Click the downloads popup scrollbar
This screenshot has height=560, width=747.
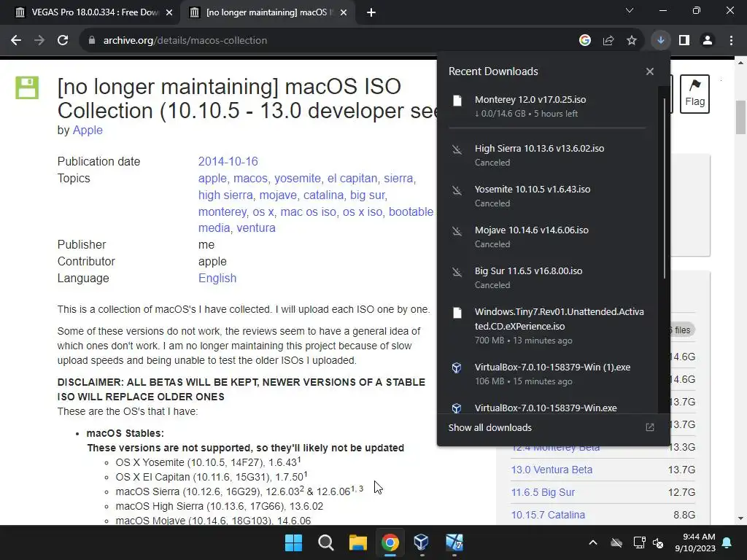coord(664,188)
